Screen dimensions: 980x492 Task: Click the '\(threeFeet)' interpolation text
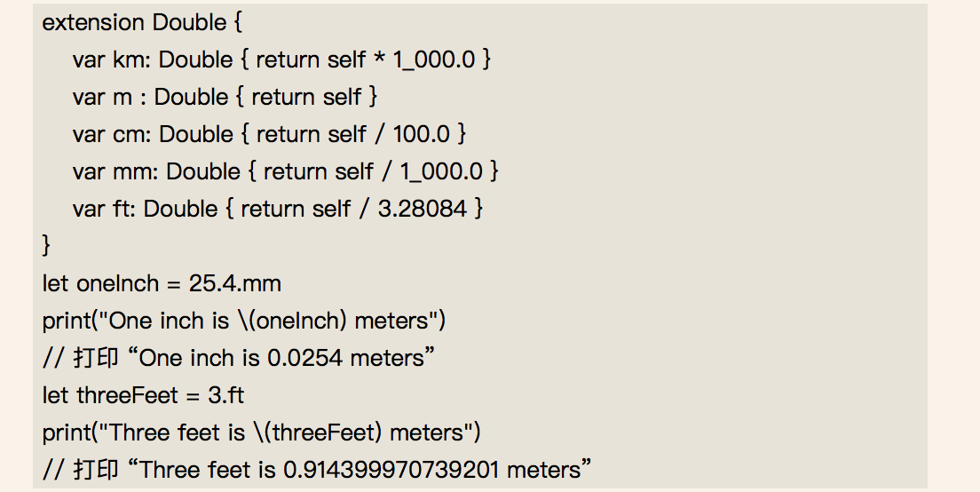318,432
